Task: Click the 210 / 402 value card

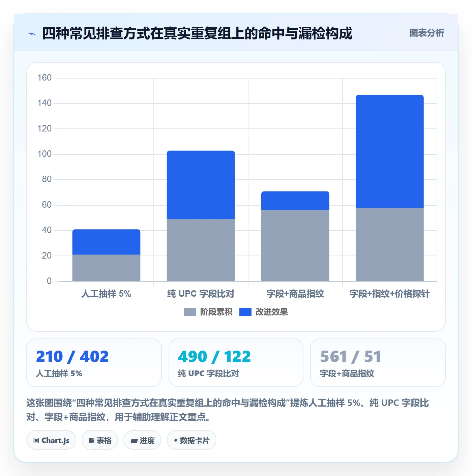Action: [x=94, y=363]
